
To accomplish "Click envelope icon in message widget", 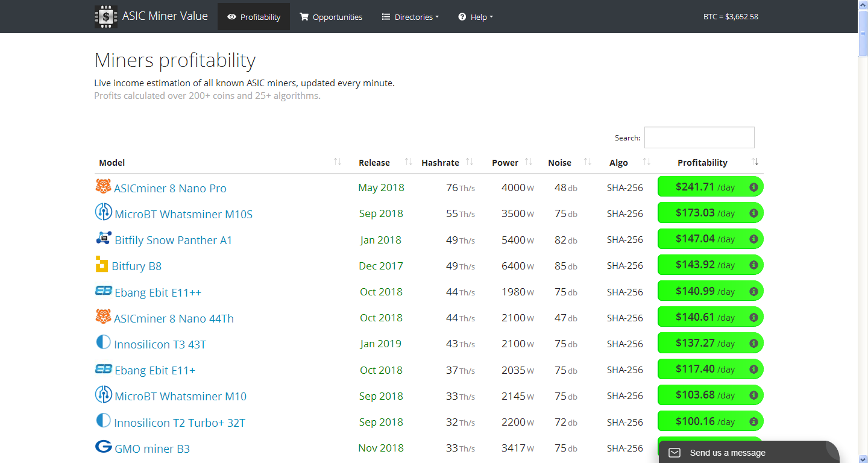I will pos(675,453).
